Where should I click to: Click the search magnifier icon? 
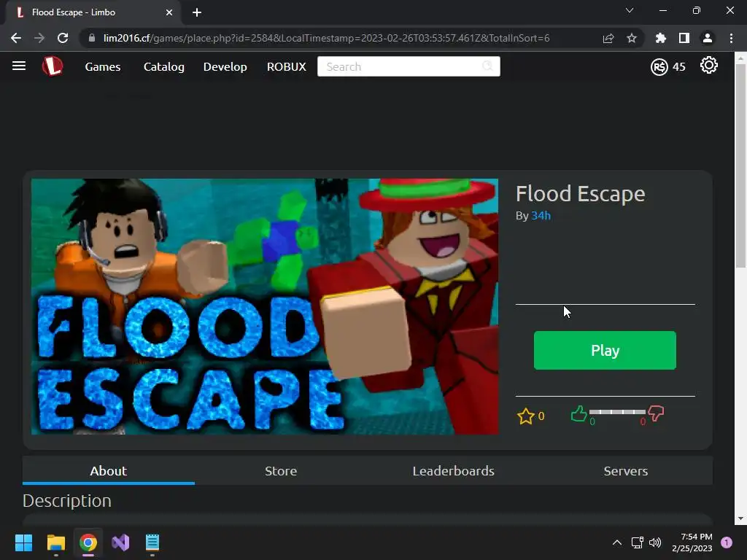(x=487, y=66)
